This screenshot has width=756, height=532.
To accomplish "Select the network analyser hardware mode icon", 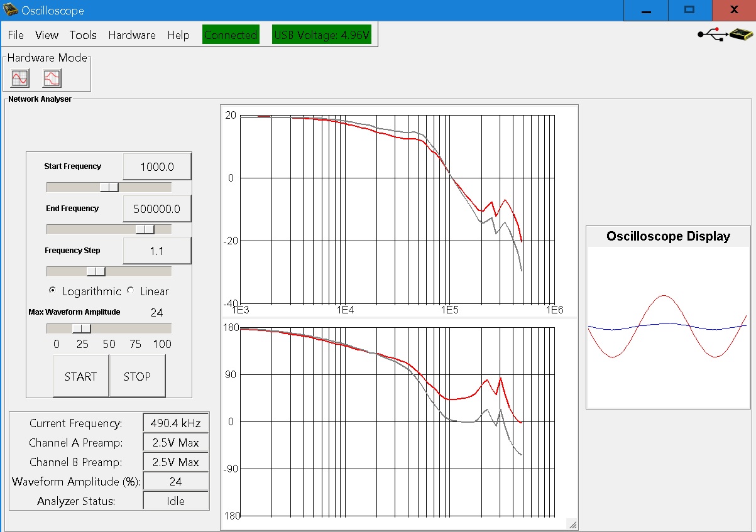I will tap(52, 79).
